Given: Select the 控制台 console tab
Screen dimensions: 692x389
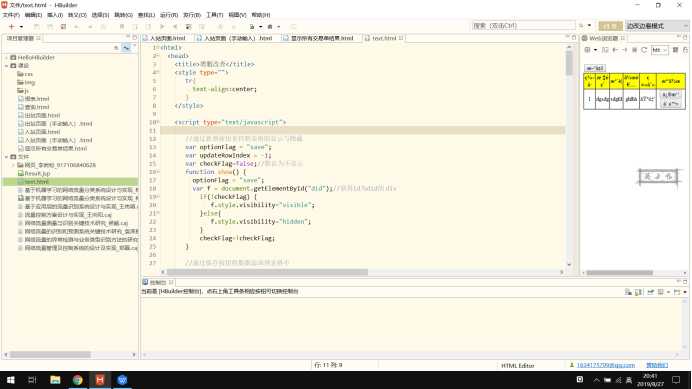Looking at the screenshot, I should coord(158,283).
